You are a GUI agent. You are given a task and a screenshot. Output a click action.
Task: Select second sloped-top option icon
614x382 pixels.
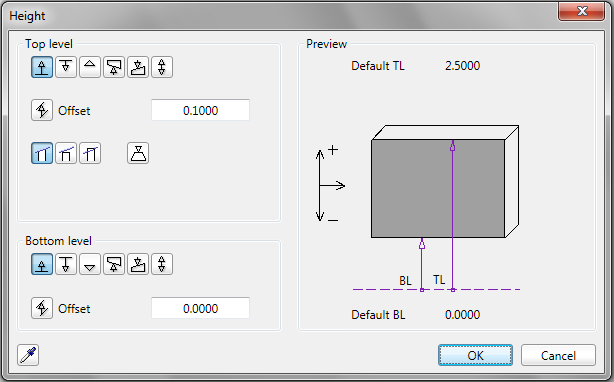tap(66, 153)
